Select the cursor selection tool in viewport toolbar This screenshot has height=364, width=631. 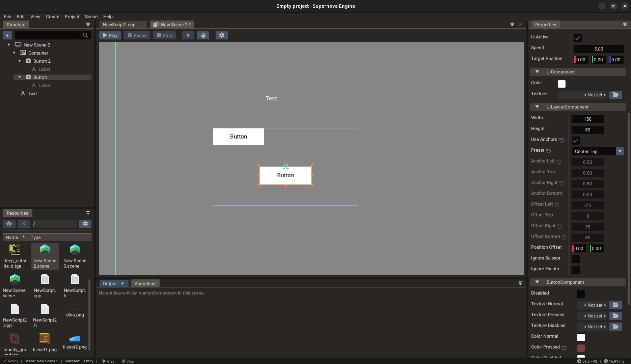188,35
